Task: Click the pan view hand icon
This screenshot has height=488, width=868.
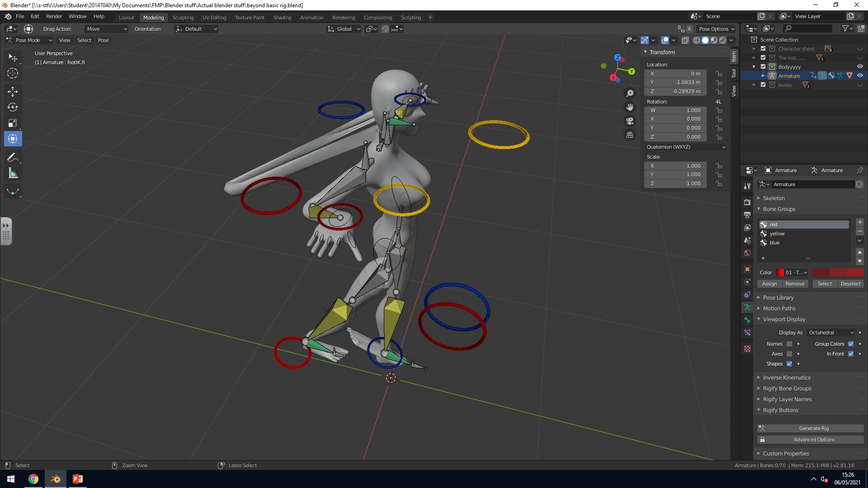Action: tap(630, 107)
